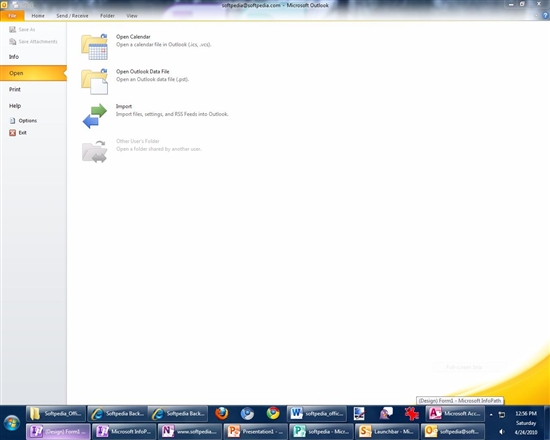Viewport: 550px width, 440px height.
Task: Select Print in the Backstage menu
Action: (33, 89)
